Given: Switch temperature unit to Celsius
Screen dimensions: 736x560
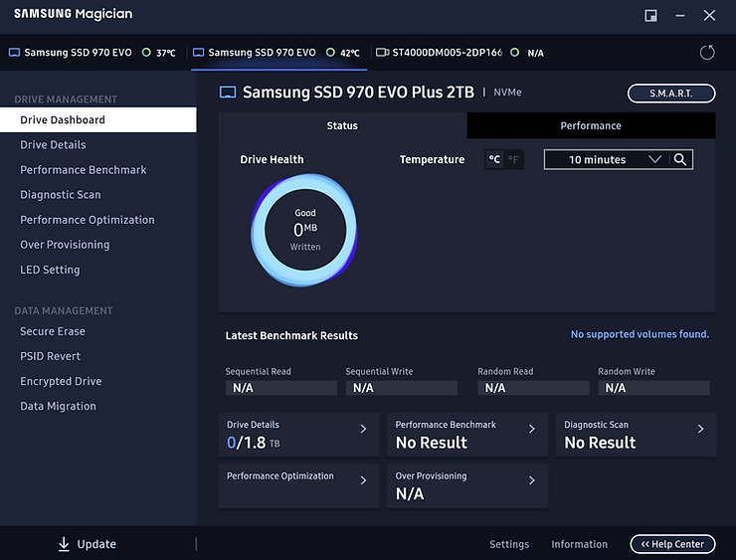Looking at the screenshot, I should [494, 159].
